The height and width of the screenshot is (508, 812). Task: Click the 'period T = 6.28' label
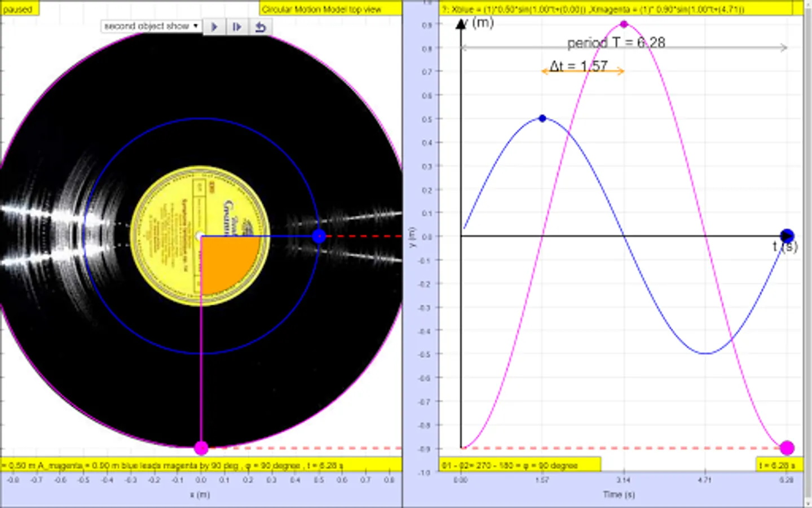616,43
